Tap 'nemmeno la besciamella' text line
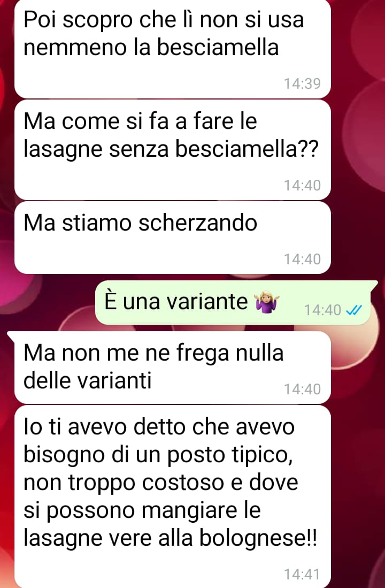Viewport: 385px width, 588px height. [151, 48]
